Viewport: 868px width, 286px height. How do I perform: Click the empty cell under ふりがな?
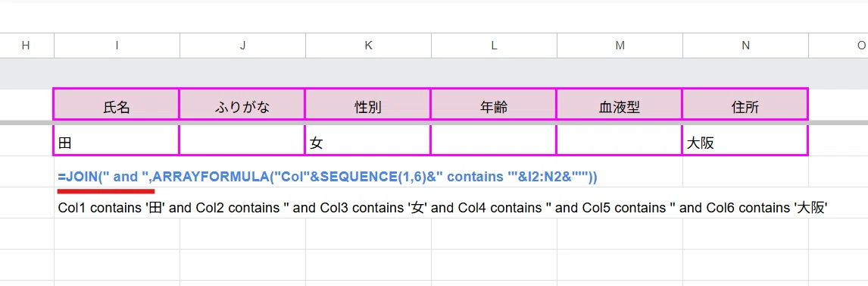242,140
